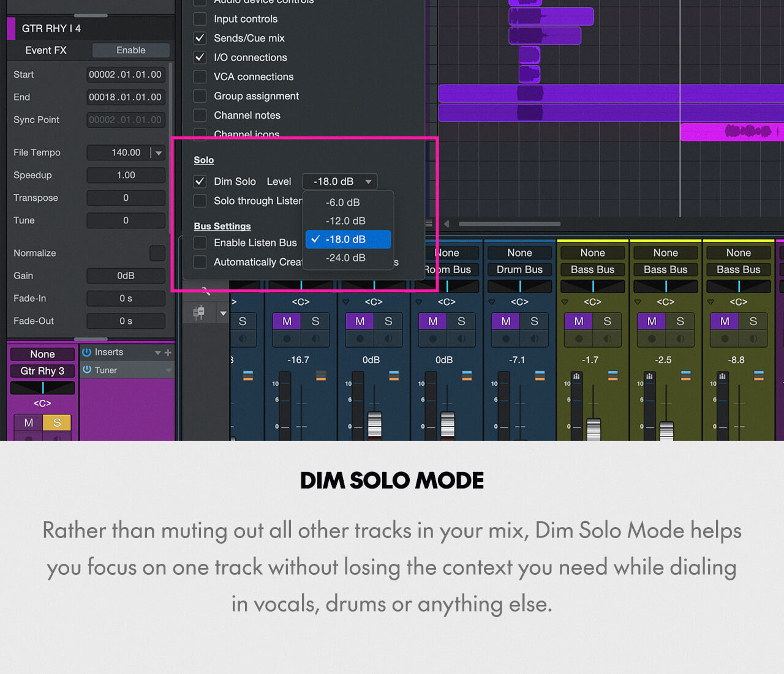Viewport: 784px width, 674px height.
Task: Check the Enable Listen Bus box
Action: (x=200, y=243)
